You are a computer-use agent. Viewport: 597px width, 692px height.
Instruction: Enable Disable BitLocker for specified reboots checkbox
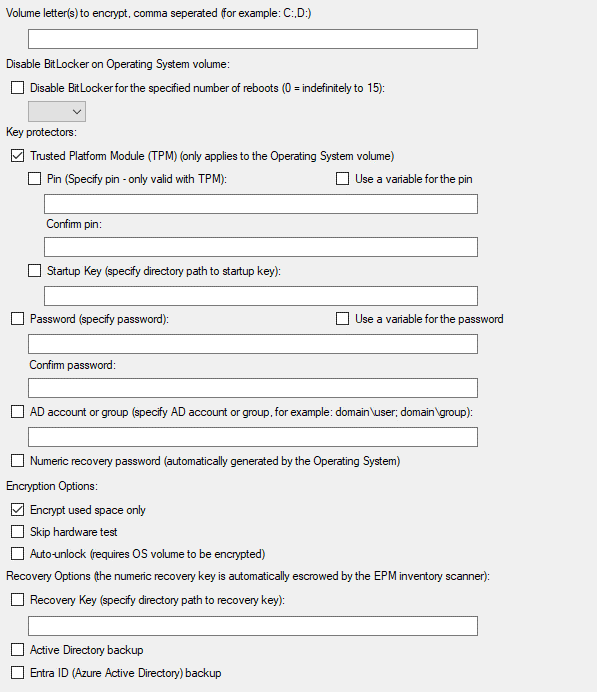(x=17, y=87)
